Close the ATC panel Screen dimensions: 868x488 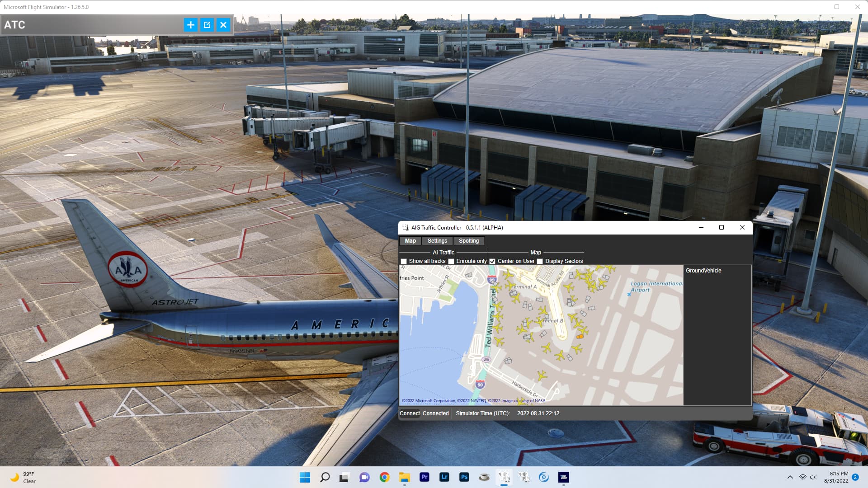(x=223, y=25)
